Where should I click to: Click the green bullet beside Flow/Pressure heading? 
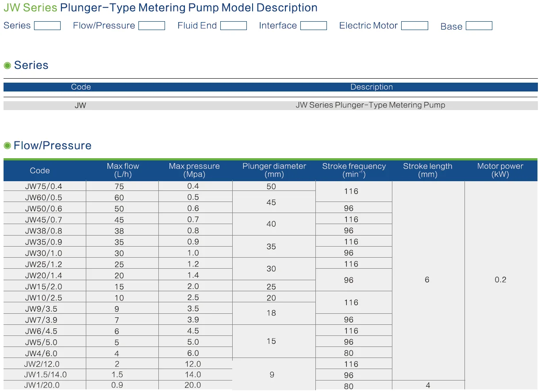point(7,145)
